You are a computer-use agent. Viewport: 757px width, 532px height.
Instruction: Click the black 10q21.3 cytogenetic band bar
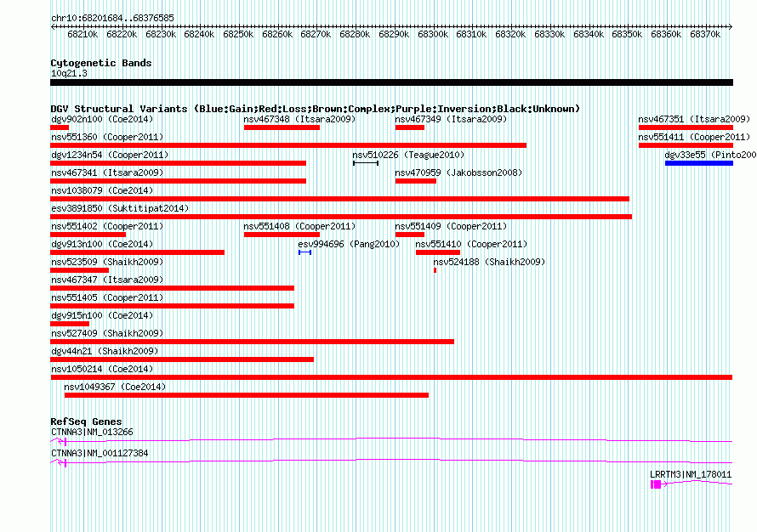(391, 82)
